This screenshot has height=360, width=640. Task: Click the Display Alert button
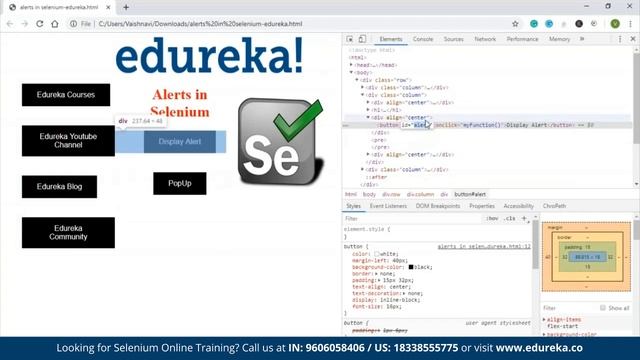coord(180,142)
